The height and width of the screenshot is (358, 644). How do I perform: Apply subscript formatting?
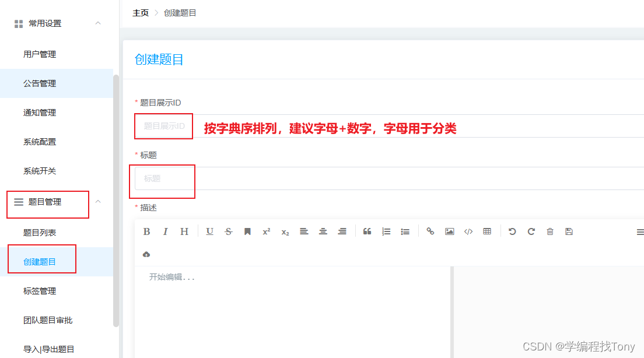point(284,232)
